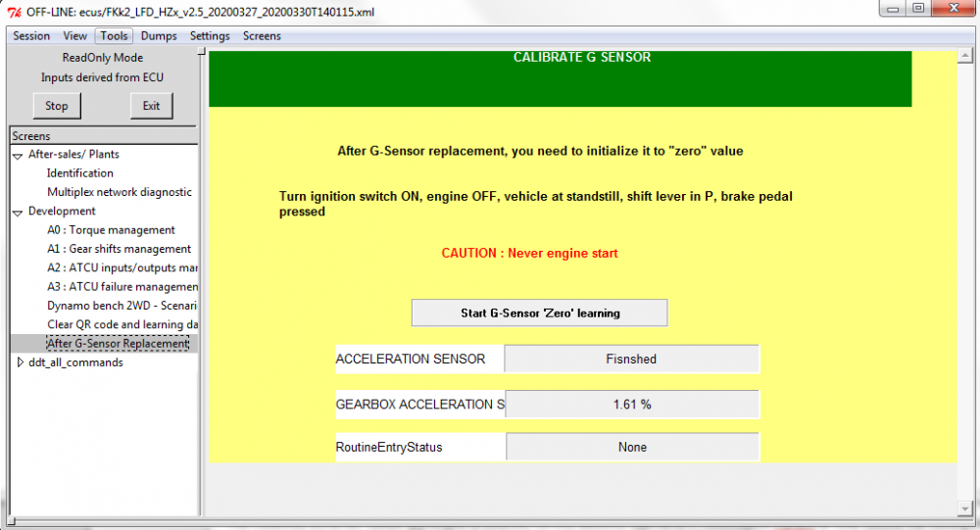Collapse the After-sales/ Plants tree node
Image resolution: width=980 pixels, height=530 pixels.
click(18, 156)
